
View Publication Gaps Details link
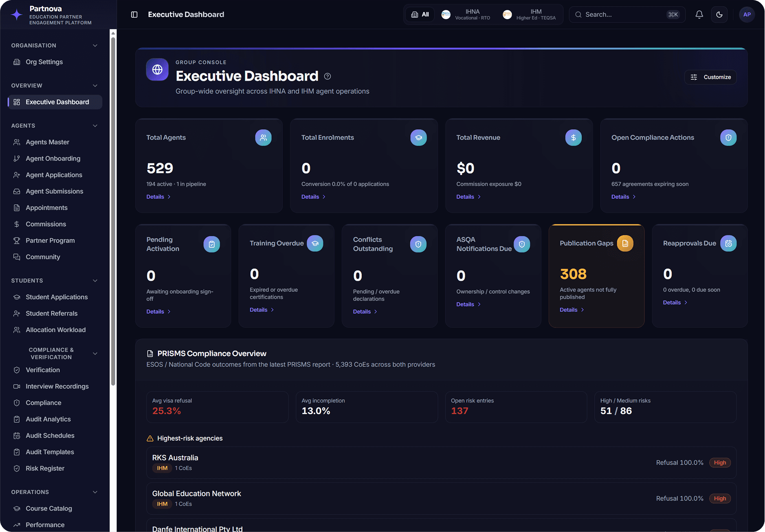(x=572, y=310)
